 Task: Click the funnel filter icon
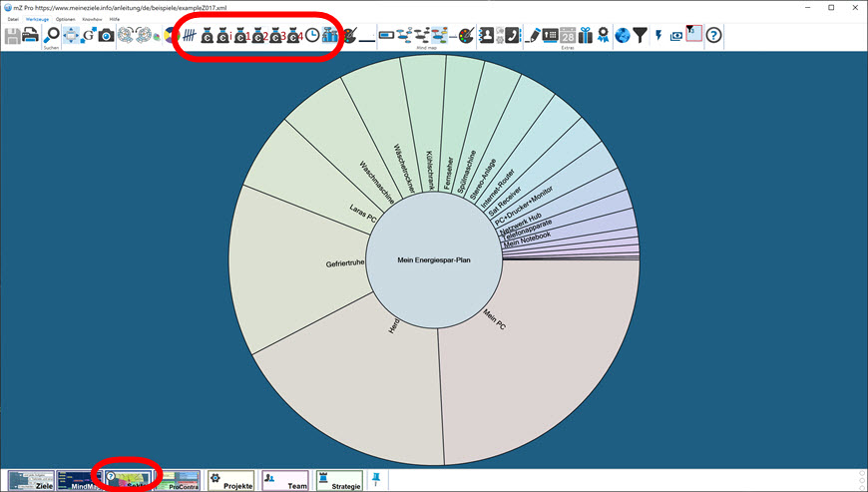(641, 36)
